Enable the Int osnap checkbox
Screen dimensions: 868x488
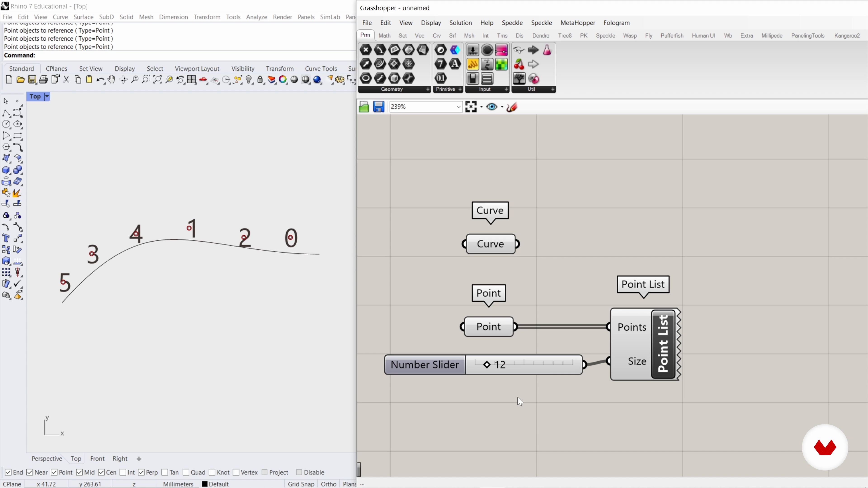coord(123,472)
